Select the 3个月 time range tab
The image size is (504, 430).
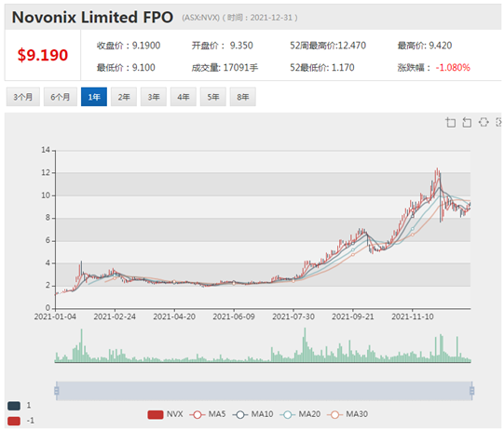pyautogui.click(x=22, y=97)
